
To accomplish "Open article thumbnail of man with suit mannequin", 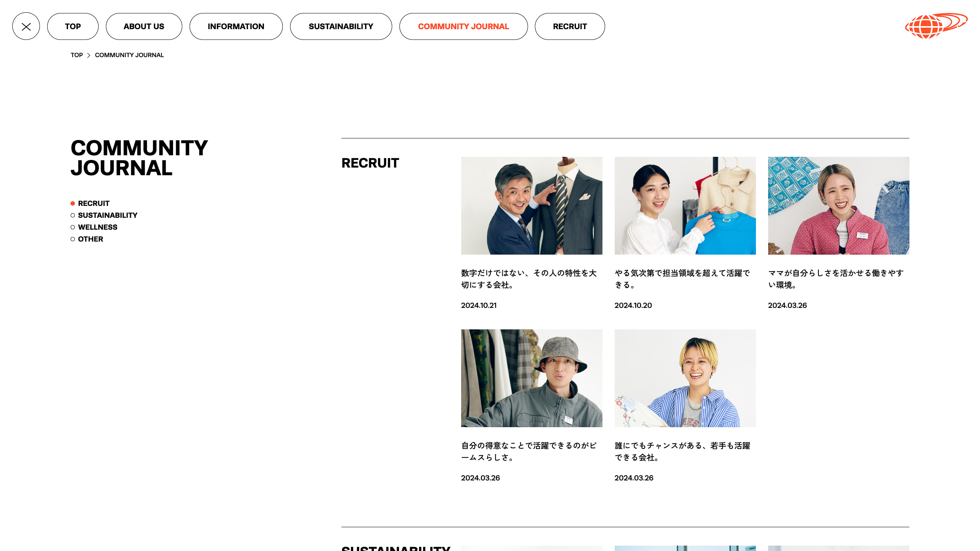I will pos(531,206).
